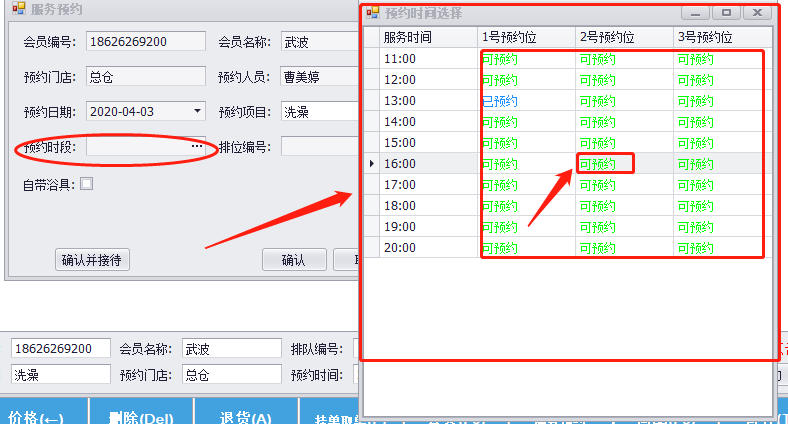Click bottom panel 洗澡 field
The width and height of the screenshot is (788, 424).
(61, 374)
